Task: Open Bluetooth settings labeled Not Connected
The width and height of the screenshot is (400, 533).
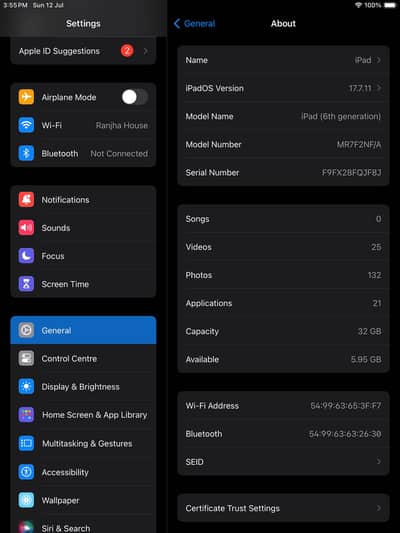Action: [83, 153]
